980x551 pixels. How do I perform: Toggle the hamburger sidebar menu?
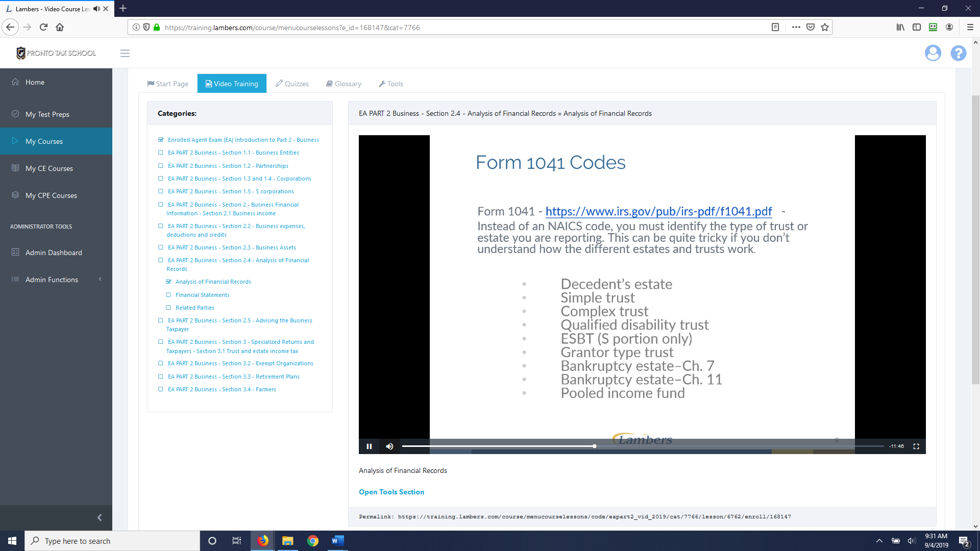pyautogui.click(x=125, y=53)
